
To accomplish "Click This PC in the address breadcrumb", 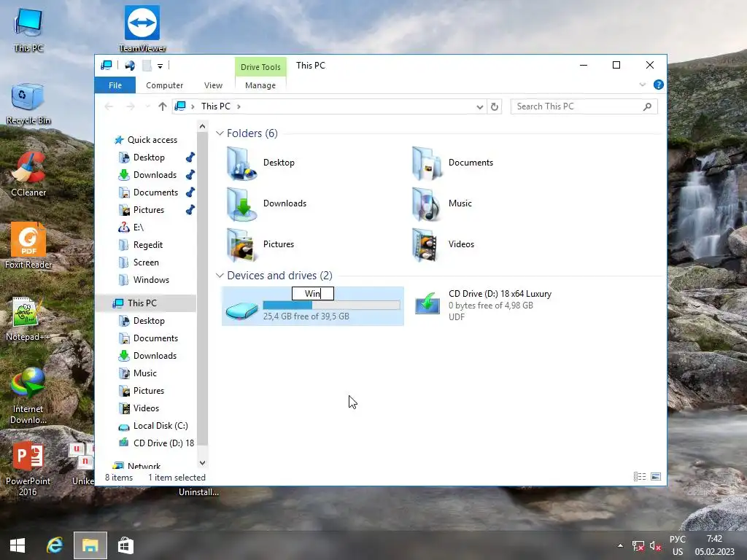I will click(x=215, y=106).
